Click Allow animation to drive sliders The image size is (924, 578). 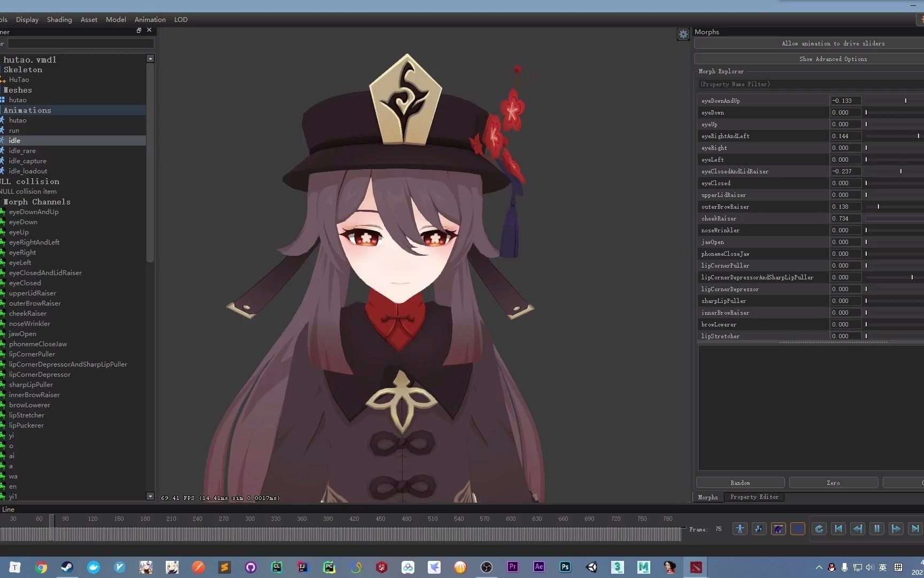click(809, 43)
